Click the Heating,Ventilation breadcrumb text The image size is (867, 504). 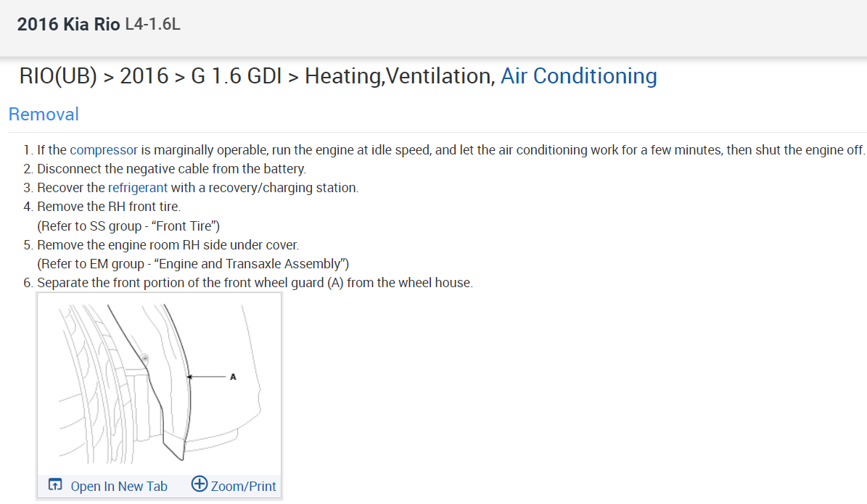click(399, 76)
